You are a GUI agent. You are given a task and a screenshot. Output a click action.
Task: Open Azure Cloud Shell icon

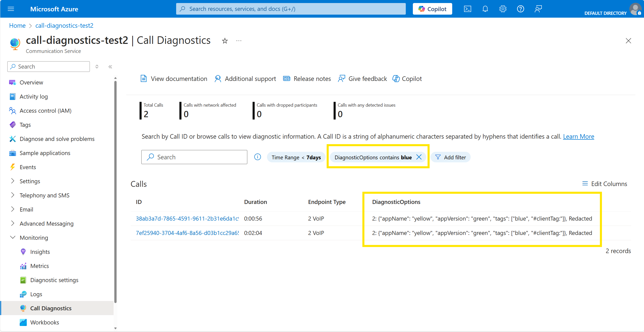(x=467, y=9)
